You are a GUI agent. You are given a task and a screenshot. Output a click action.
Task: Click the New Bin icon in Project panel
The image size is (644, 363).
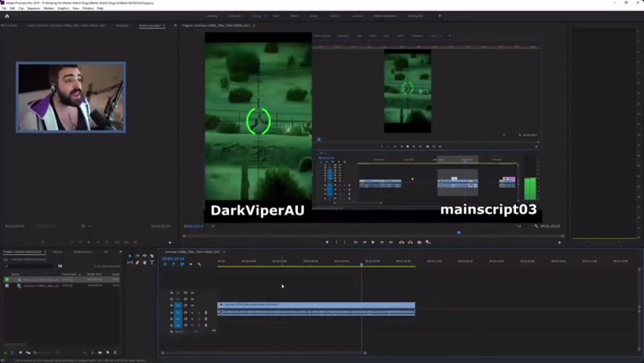pyautogui.click(x=100, y=352)
